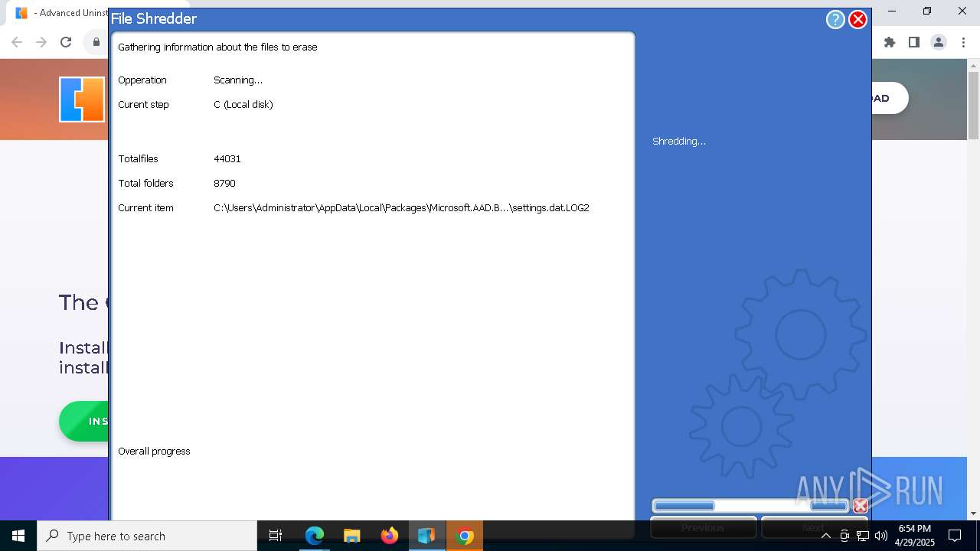Close the File Shredder window
The width and height of the screenshot is (980, 551).
coord(858,20)
